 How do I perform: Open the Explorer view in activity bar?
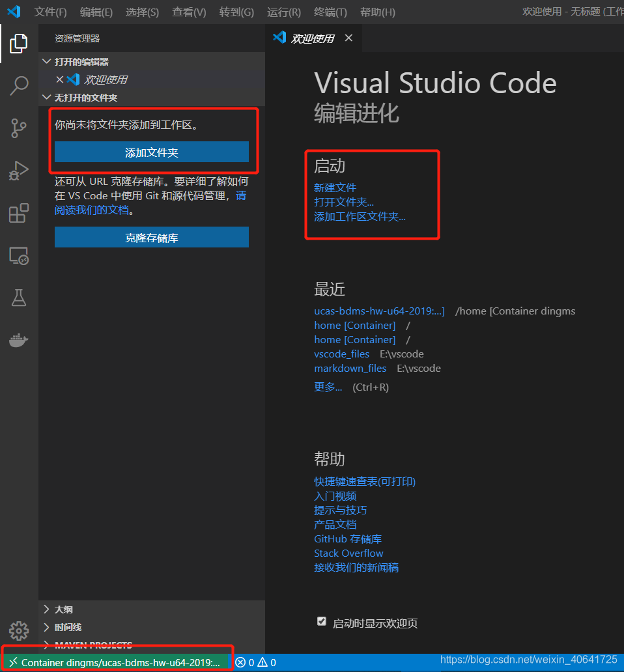pos(18,44)
